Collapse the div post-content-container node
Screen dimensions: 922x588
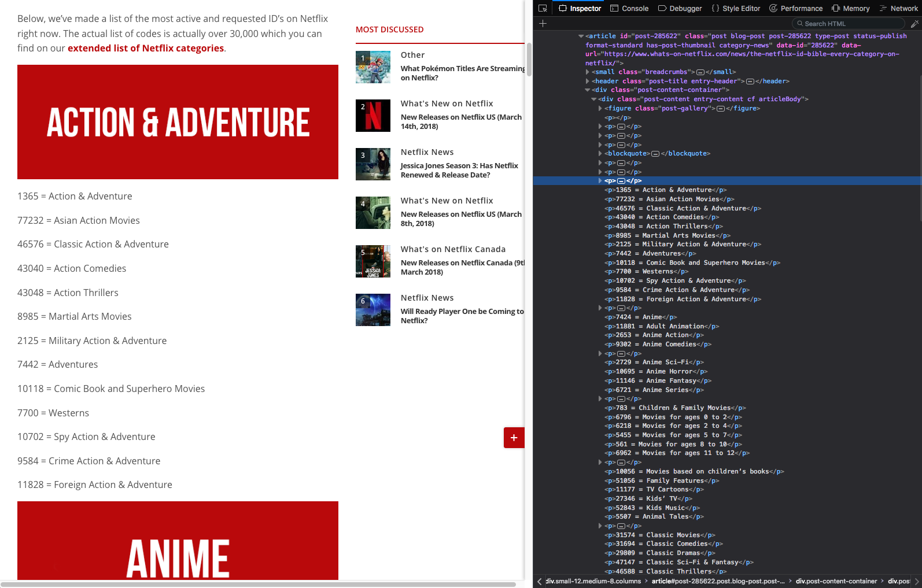(x=587, y=90)
